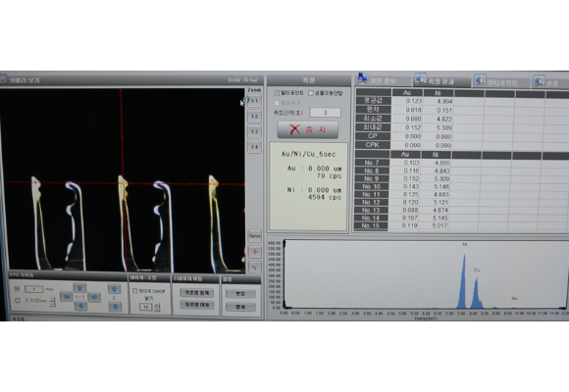
Task: Open the basic info tab
Action: (x=384, y=80)
